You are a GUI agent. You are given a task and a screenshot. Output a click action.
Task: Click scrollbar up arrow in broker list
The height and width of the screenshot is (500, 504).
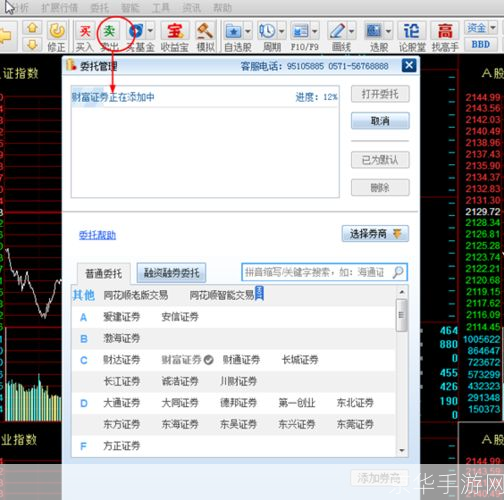pyautogui.click(x=402, y=292)
